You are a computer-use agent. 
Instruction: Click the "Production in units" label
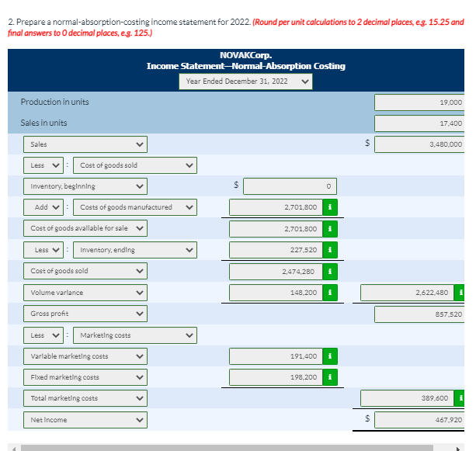tap(54, 102)
